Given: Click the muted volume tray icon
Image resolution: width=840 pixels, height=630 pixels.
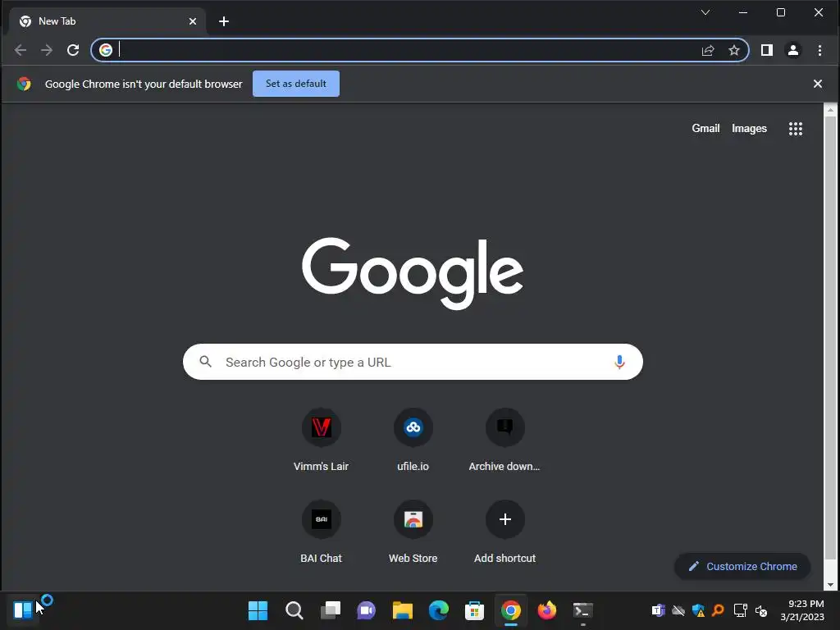Looking at the screenshot, I should click(x=761, y=610).
